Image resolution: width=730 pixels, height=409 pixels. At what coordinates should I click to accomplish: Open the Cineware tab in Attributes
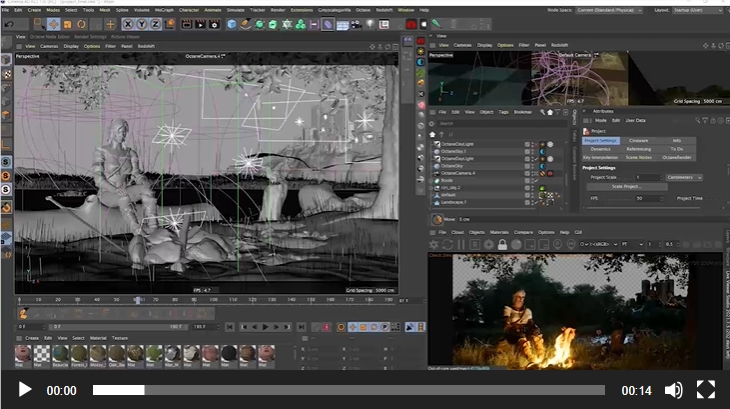(x=639, y=141)
